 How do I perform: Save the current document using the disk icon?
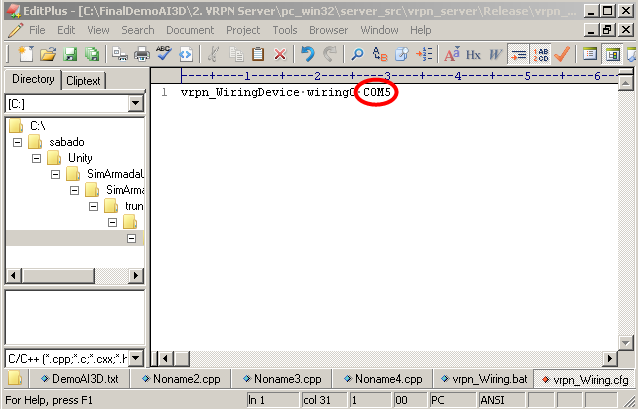(x=69, y=54)
